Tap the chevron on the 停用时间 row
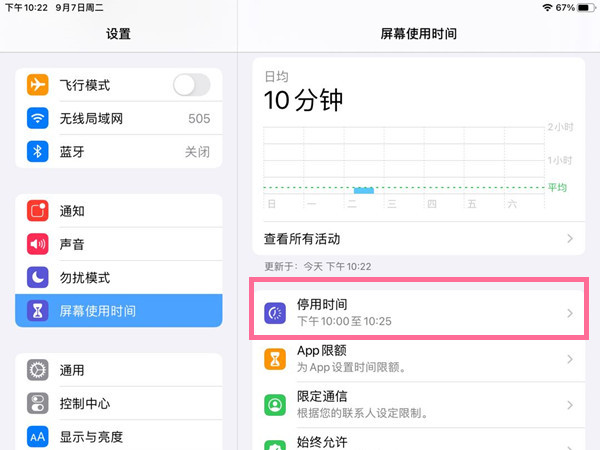 coord(570,313)
